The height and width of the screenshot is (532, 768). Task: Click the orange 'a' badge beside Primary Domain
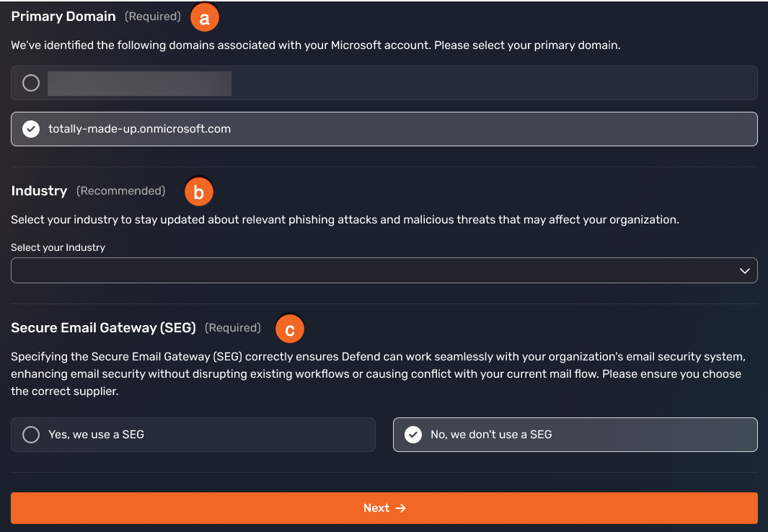(x=205, y=17)
